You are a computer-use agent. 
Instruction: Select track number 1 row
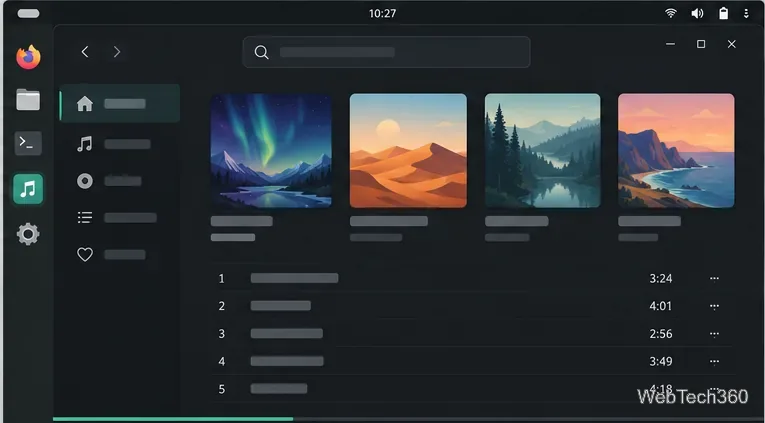pyautogui.click(x=472, y=278)
